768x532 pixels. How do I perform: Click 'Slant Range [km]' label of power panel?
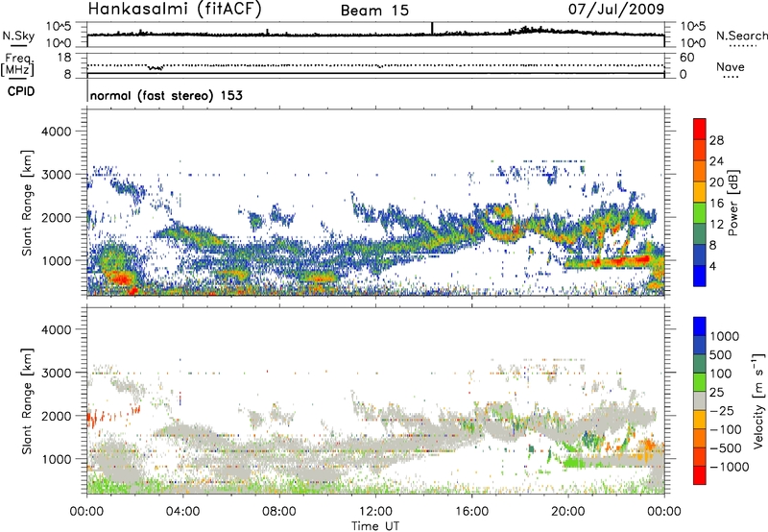click(27, 203)
